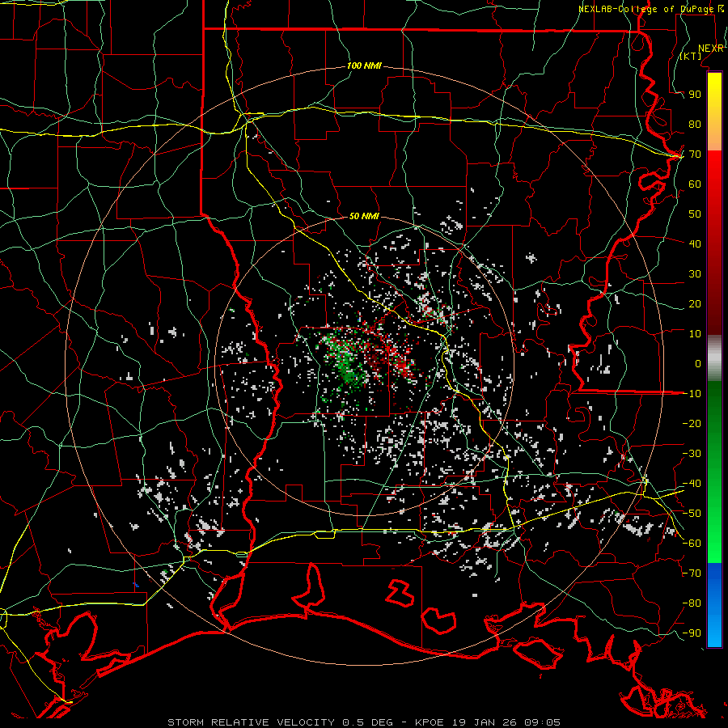This screenshot has height=728, width=728.
Task: Click the 'NEXR' label above the color scale
Action: pos(710,49)
